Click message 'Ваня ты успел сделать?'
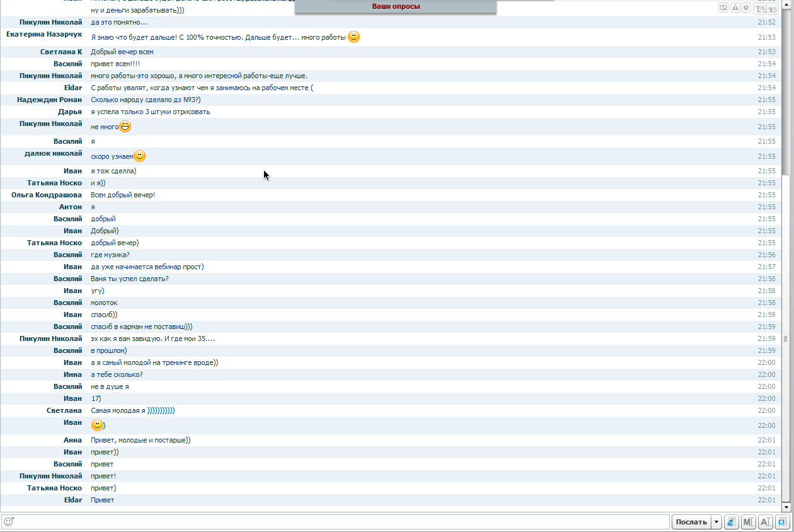 tap(130, 279)
